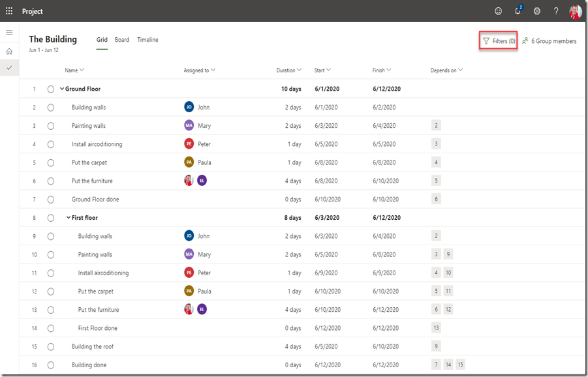Open the Duration column dropdown
The height and width of the screenshot is (377, 588).
click(x=289, y=70)
